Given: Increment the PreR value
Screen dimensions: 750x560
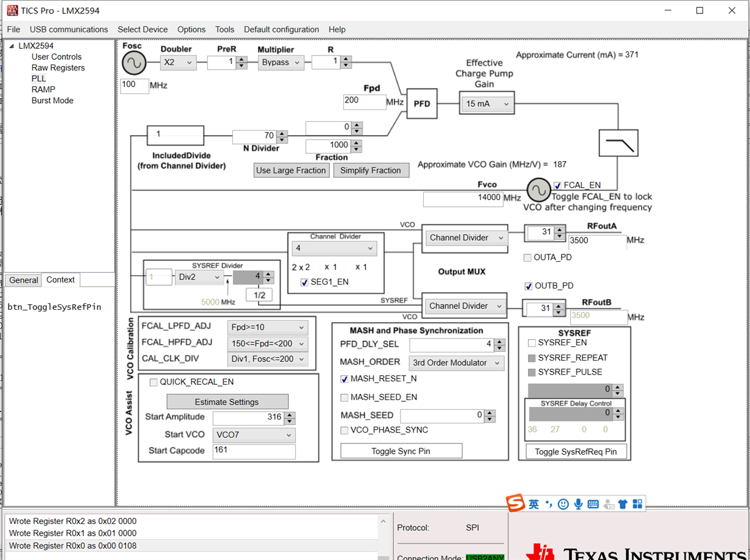Looking at the screenshot, I should click(241, 59).
